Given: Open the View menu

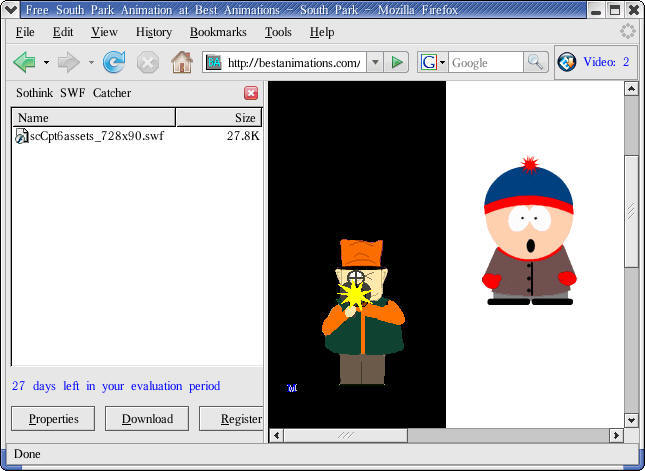Looking at the screenshot, I should point(104,32).
